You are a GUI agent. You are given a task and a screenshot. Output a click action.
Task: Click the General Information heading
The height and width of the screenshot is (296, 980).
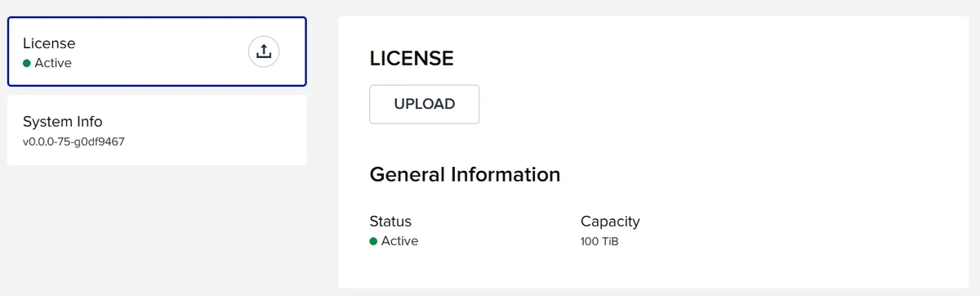click(465, 174)
